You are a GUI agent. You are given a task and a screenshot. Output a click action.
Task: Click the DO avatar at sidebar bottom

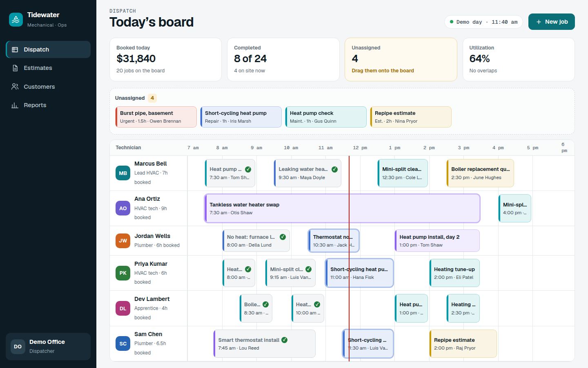pos(18,346)
